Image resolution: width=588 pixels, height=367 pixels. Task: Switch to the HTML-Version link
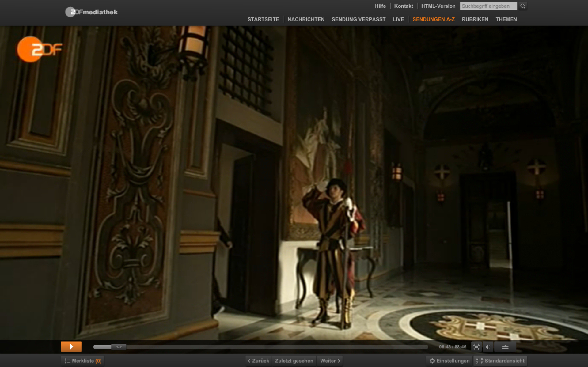click(438, 6)
